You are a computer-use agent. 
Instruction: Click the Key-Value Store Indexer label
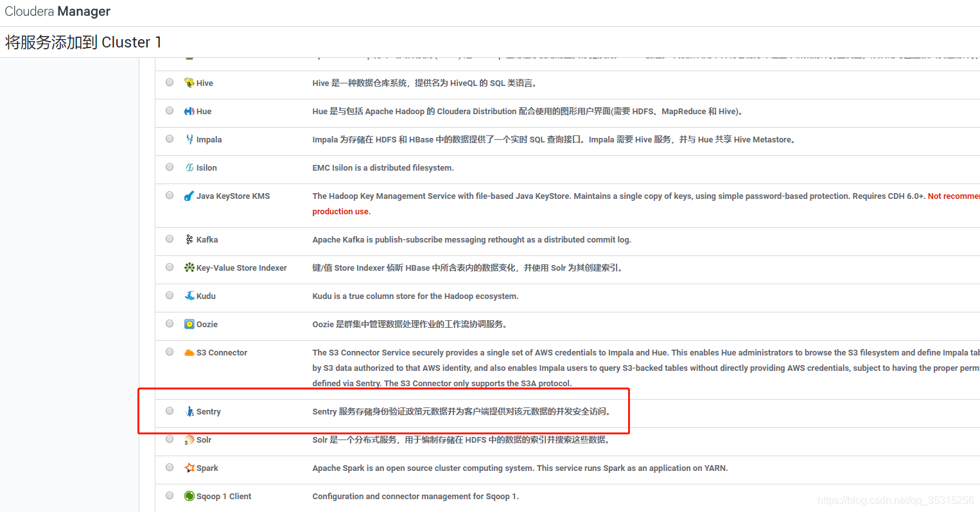coord(241,268)
